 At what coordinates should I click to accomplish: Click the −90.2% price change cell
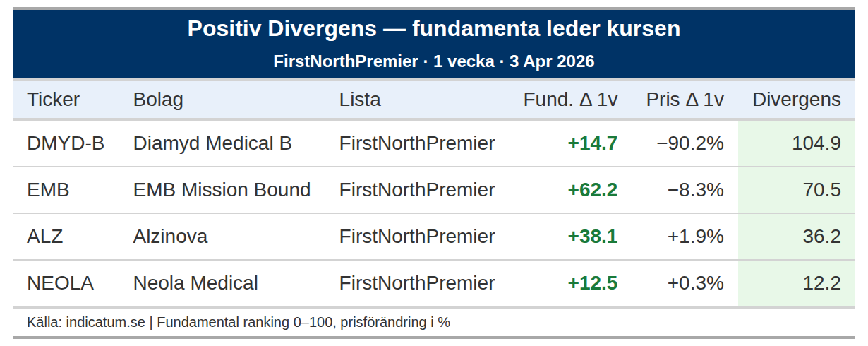(689, 143)
